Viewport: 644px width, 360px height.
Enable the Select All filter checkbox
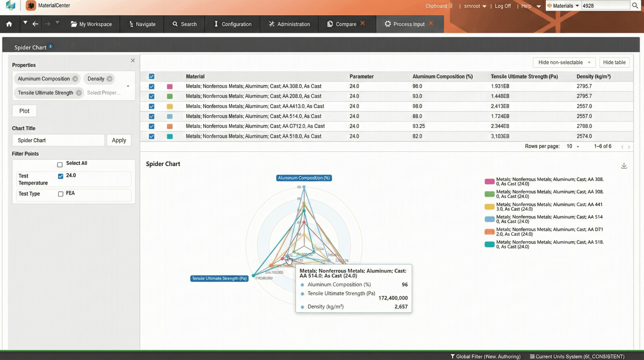click(x=60, y=165)
